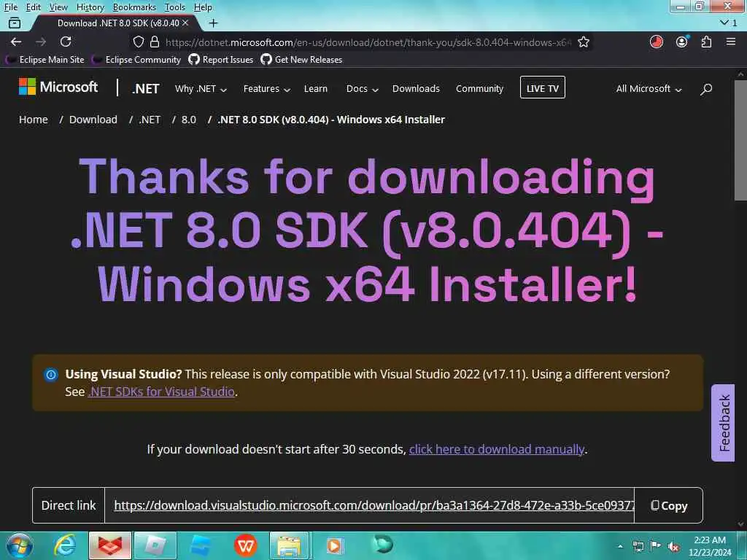Click the Copy direct link button
Viewport: 747px width, 560px height.
[x=669, y=506]
